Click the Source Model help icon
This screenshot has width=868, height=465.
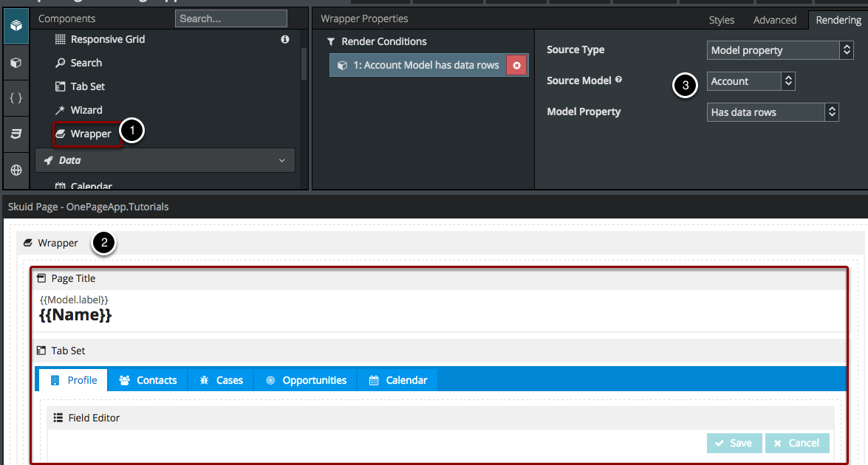point(618,80)
